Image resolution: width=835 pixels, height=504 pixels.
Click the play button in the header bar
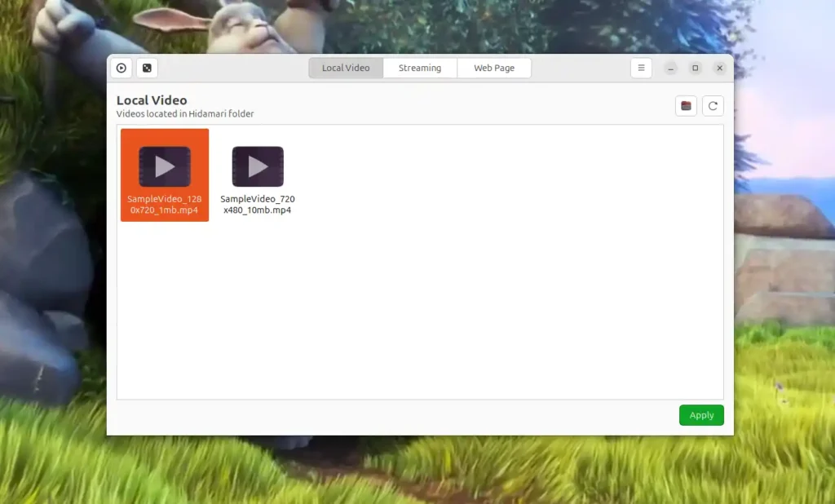point(121,69)
